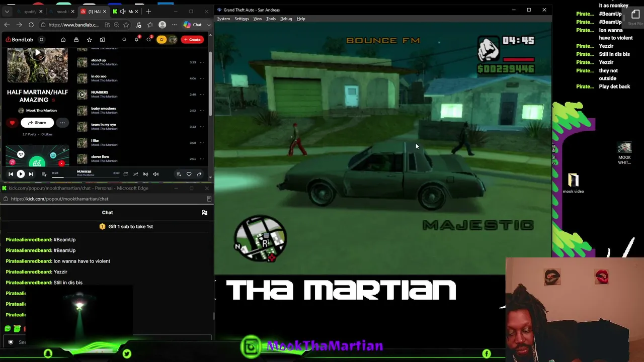
Task: Toggle the crossed-out signal icon in player
Action: (x=145, y=174)
